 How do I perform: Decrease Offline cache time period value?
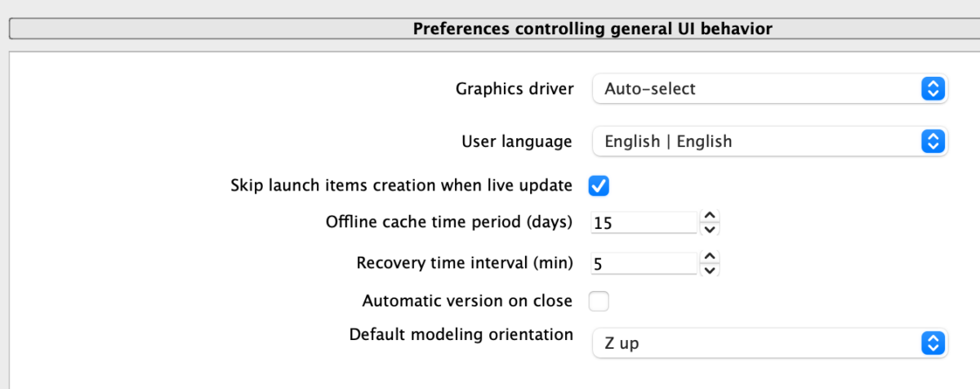click(x=710, y=229)
